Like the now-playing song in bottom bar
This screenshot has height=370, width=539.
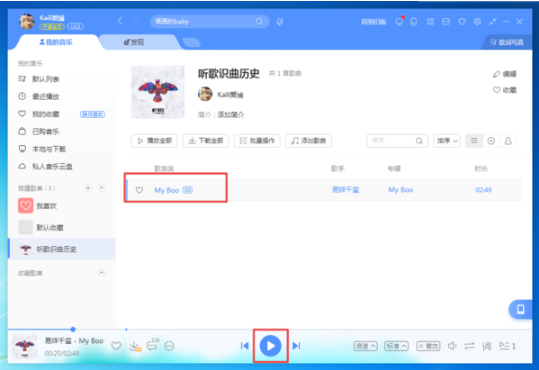[x=116, y=346]
